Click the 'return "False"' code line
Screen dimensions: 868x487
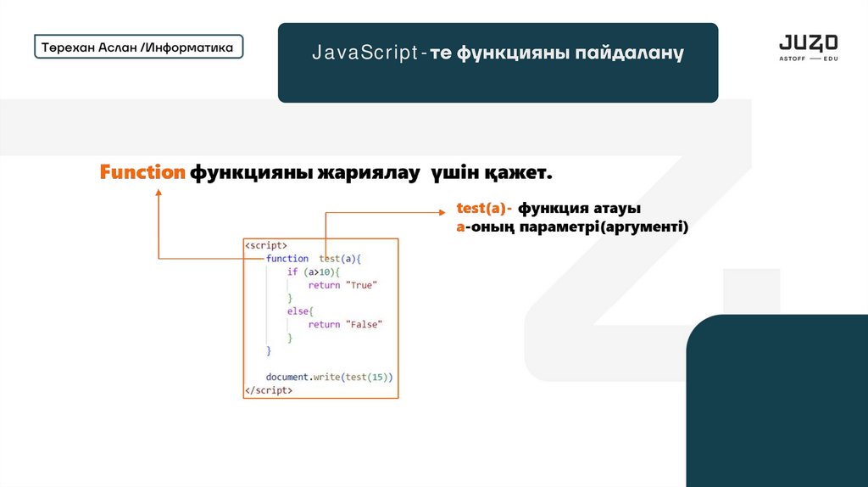pyautogui.click(x=346, y=325)
